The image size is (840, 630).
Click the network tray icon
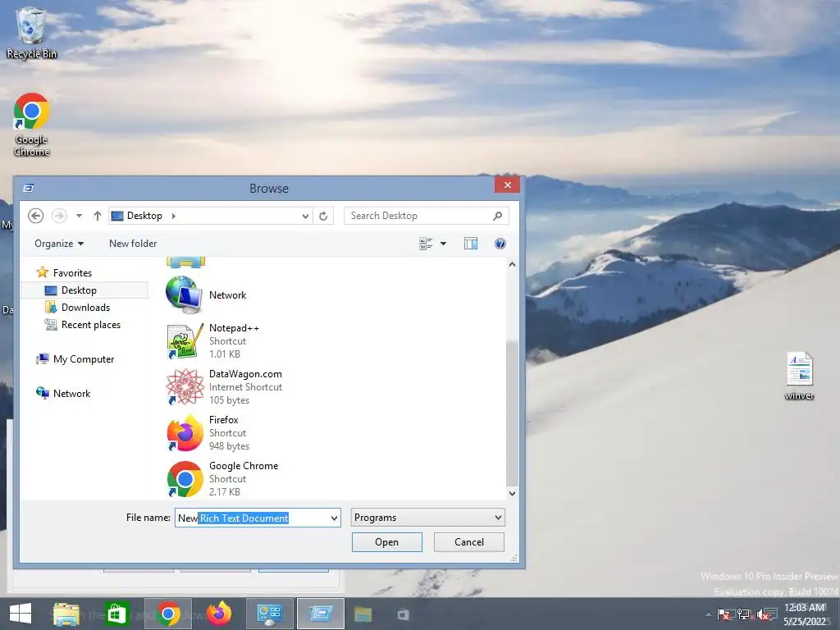point(743,614)
